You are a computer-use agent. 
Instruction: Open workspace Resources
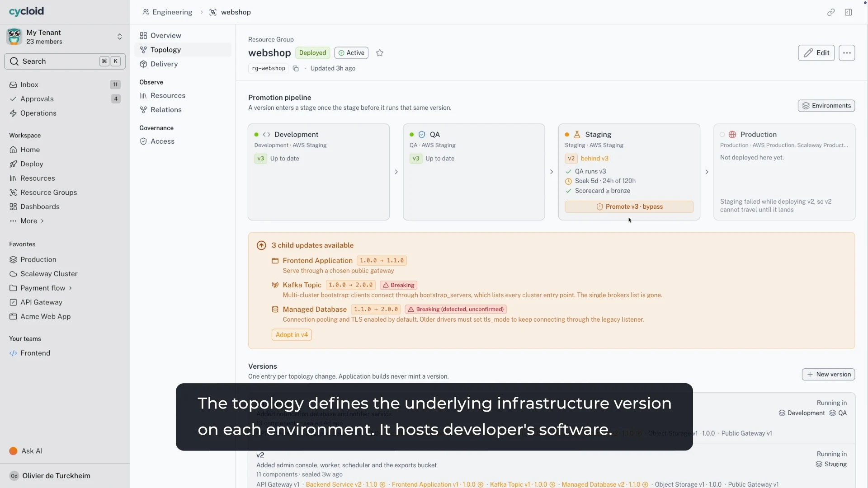pos(65,178)
